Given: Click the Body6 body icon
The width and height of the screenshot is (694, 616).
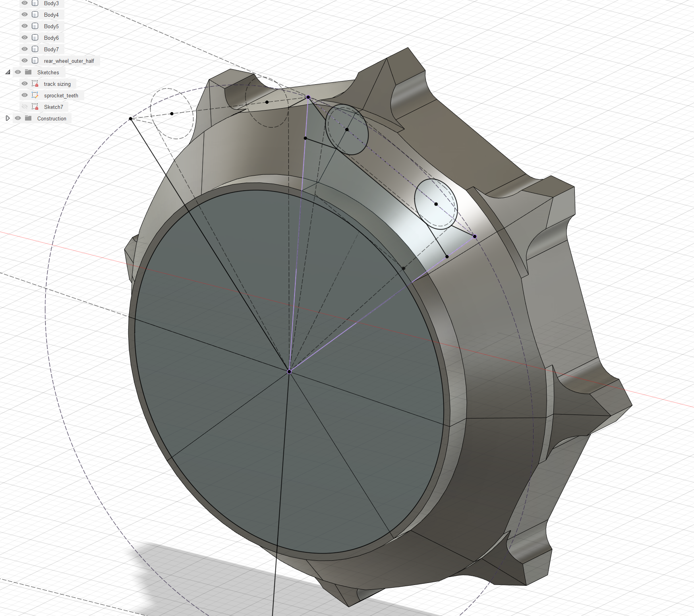Looking at the screenshot, I should click(35, 38).
